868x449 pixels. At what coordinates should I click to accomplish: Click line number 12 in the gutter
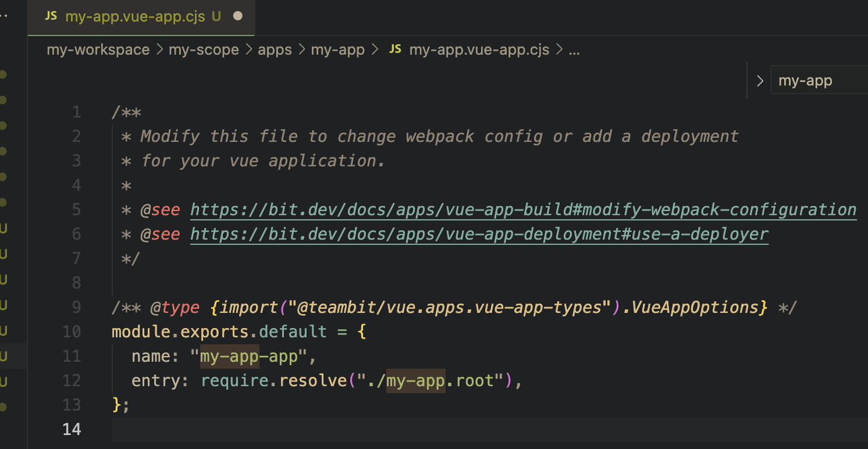pyautogui.click(x=72, y=380)
